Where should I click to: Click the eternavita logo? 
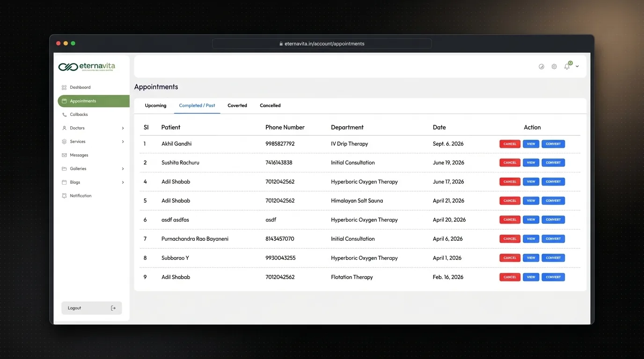point(87,67)
